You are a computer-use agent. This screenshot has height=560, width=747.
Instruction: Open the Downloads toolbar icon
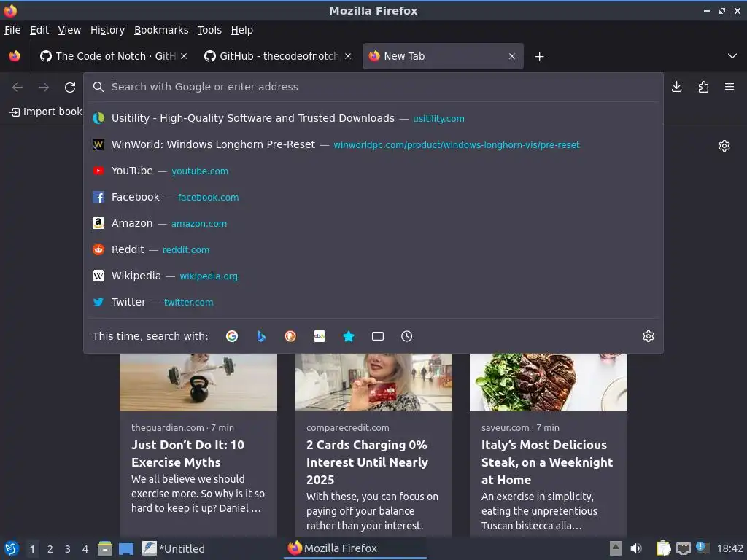pos(676,87)
